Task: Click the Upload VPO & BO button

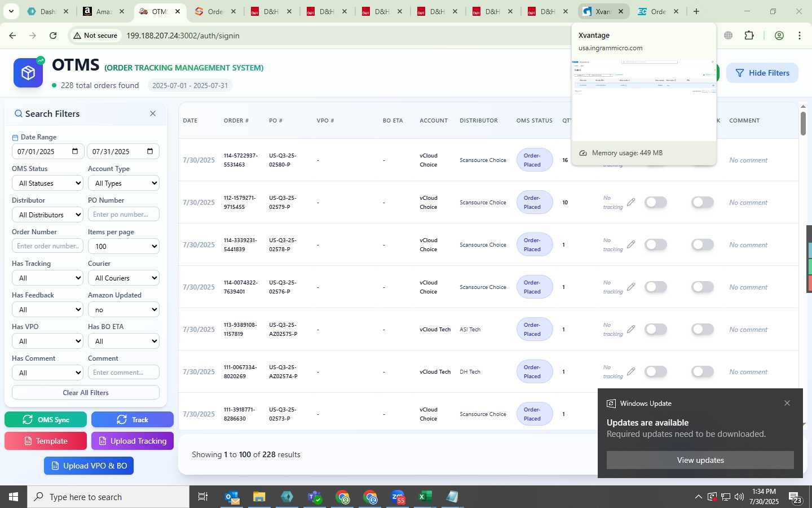Action: [x=89, y=466]
